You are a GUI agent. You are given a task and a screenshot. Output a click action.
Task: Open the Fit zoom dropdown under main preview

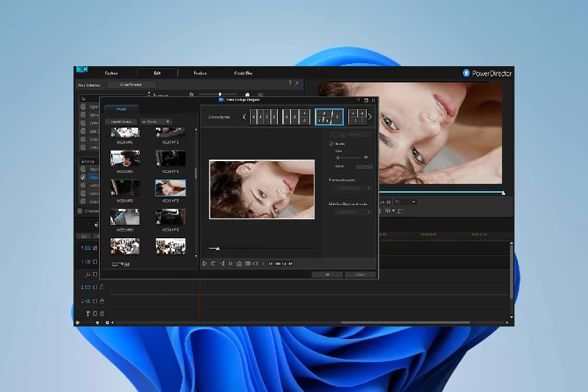click(406, 202)
